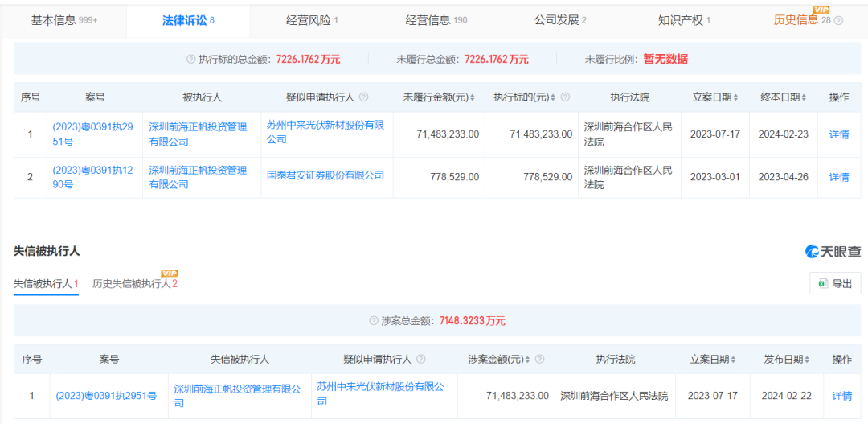Click help icon beside 涉案金额(元) header

point(540,359)
